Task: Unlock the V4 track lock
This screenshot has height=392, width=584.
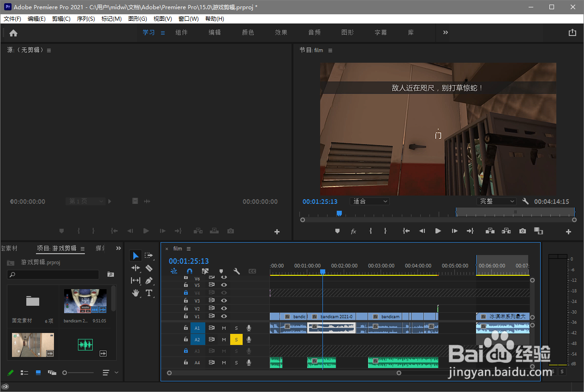Action: click(186, 293)
